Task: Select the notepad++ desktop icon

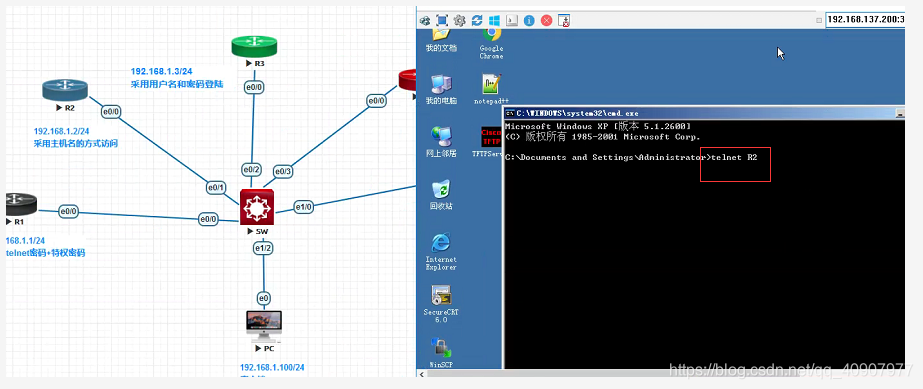Action: (491, 89)
